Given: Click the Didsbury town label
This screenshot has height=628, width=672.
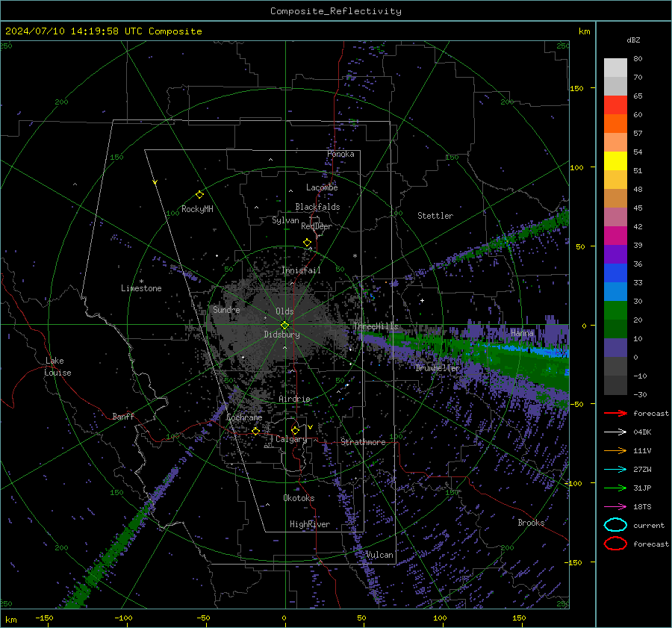Looking at the screenshot, I should click(x=281, y=335).
